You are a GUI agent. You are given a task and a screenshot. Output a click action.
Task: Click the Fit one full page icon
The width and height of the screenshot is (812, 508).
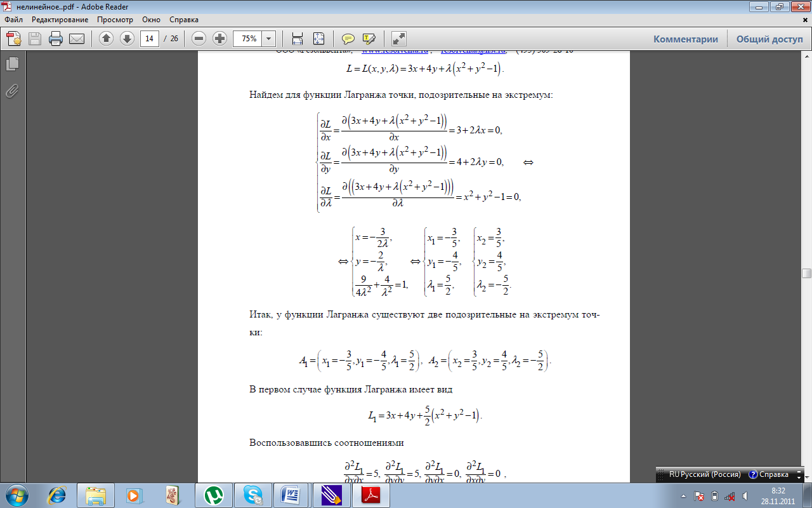pyautogui.click(x=318, y=39)
